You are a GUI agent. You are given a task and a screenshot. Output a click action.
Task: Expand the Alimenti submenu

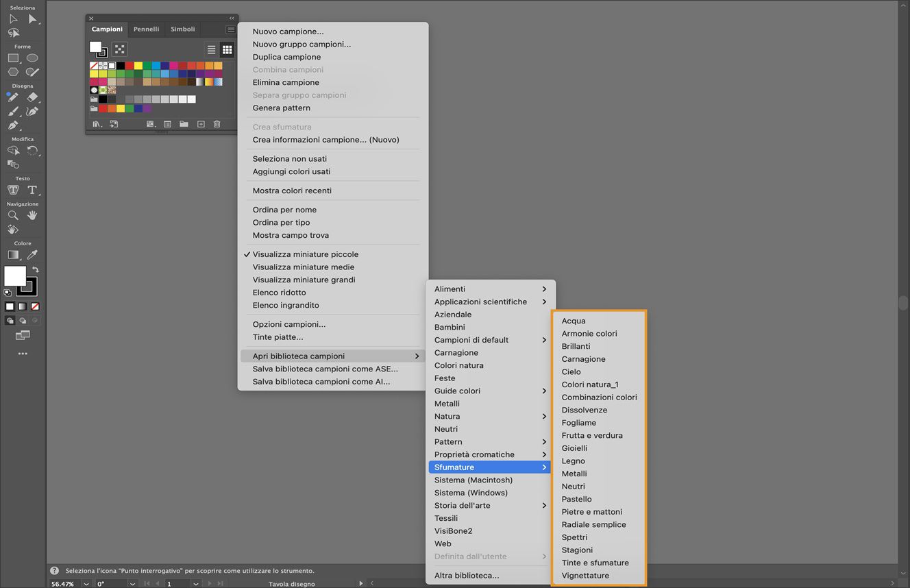[491, 289]
